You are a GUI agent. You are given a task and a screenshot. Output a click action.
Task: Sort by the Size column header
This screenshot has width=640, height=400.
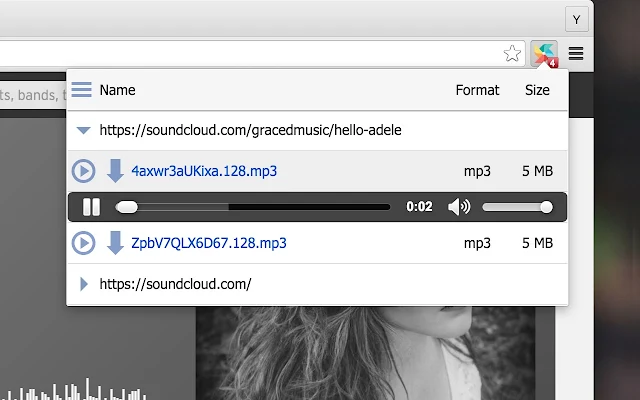click(x=537, y=90)
